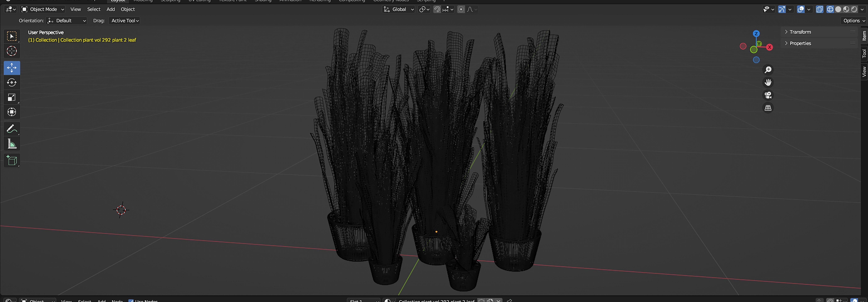Switch between perspective and orthographic view

[x=768, y=108]
